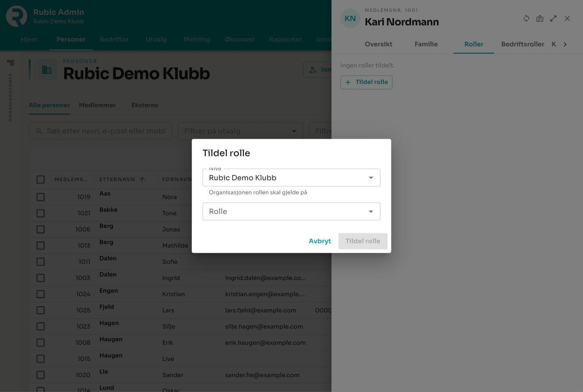Open the Eksterne tab

coord(145,105)
